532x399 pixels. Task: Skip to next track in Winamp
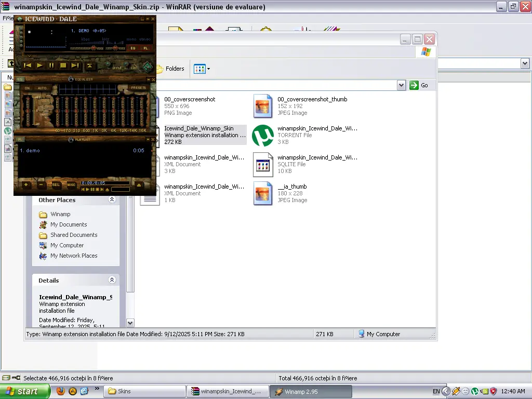point(75,65)
